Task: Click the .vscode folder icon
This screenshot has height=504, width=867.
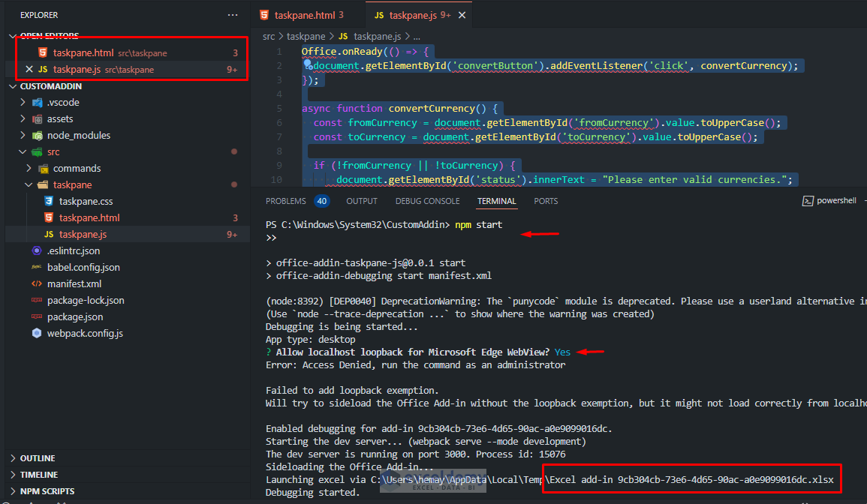Action: pyautogui.click(x=37, y=102)
